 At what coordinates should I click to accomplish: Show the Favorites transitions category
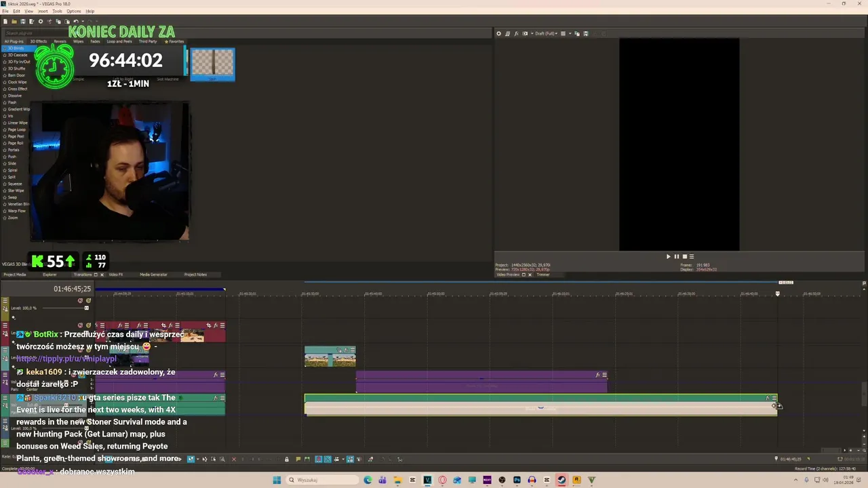click(x=176, y=41)
